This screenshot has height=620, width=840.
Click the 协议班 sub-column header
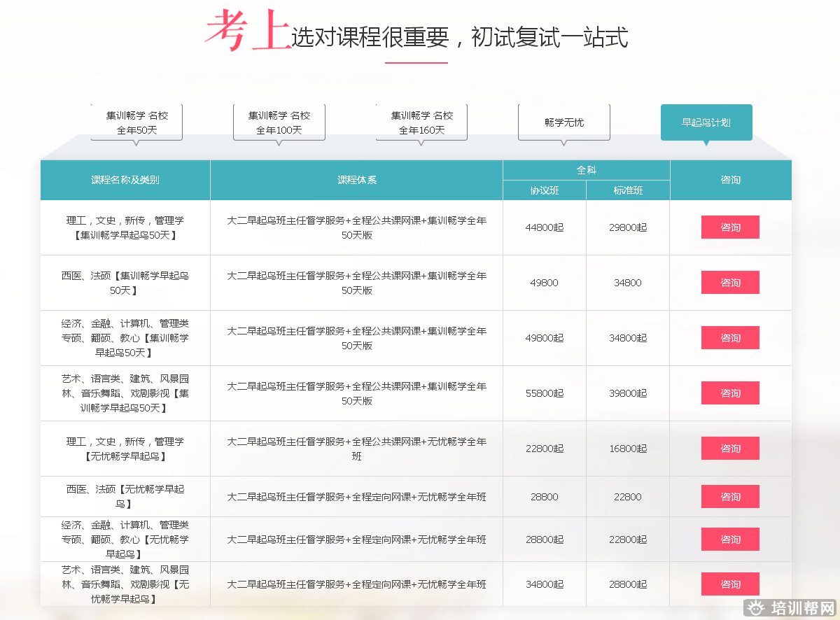pyautogui.click(x=544, y=190)
